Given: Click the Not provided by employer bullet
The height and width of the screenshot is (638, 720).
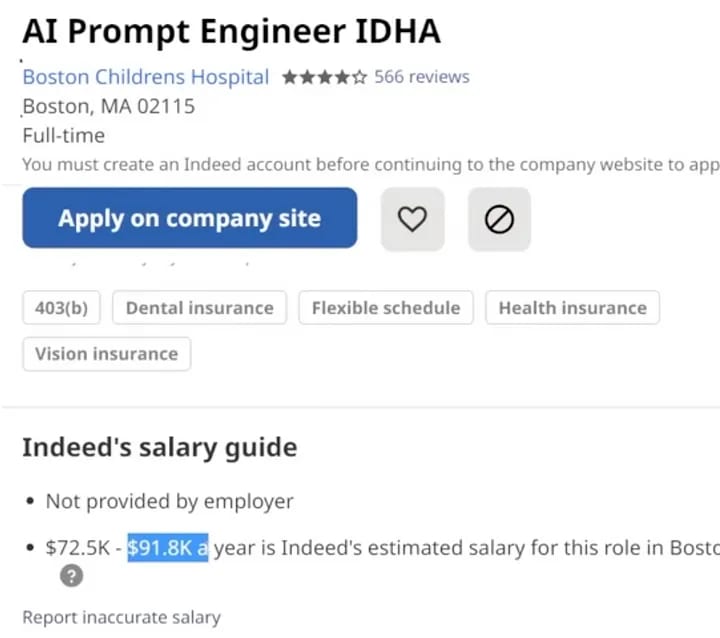Looking at the screenshot, I should (x=169, y=501).
